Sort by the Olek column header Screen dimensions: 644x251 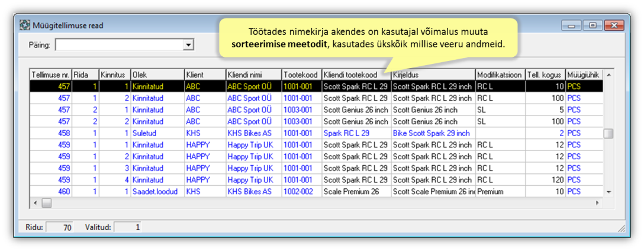157,75
